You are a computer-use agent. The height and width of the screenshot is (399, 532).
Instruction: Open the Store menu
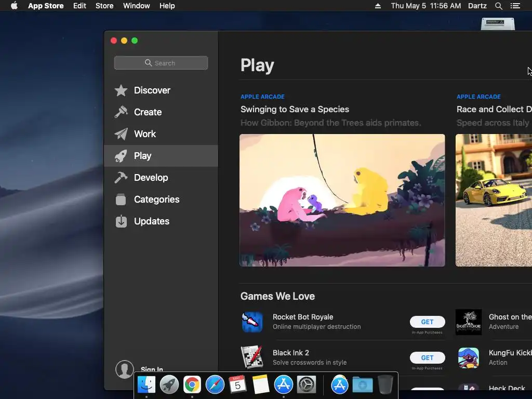click(104, 6)
